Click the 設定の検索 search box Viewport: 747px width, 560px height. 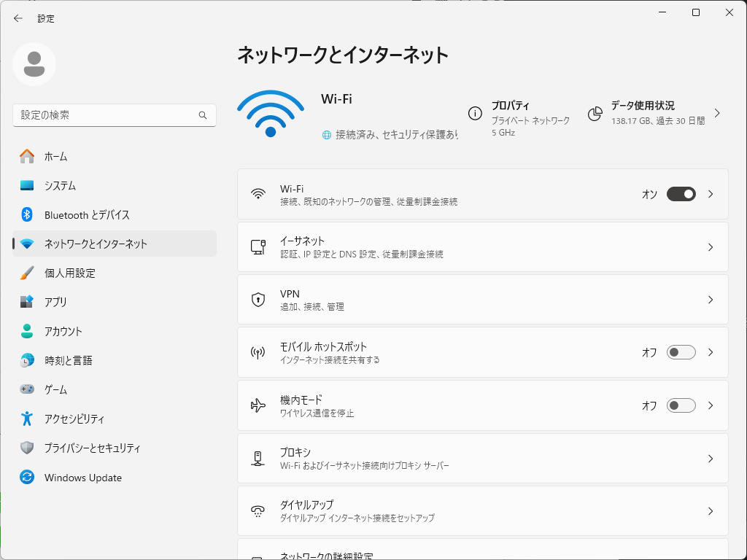click(x=115, y=115)
